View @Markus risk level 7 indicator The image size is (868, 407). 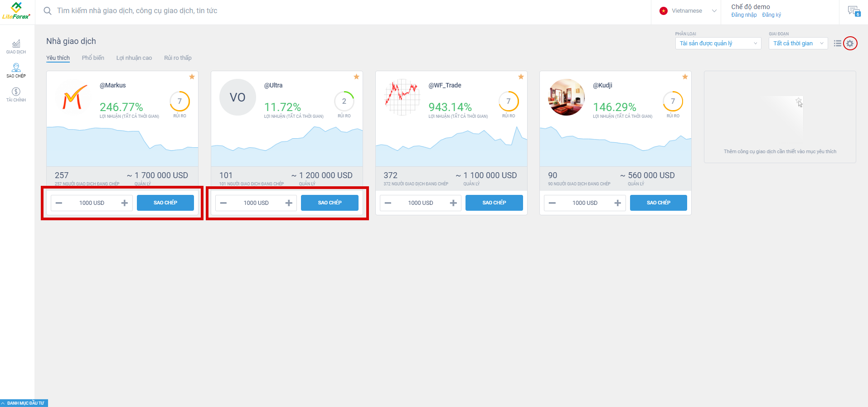(x=180, y=102)
